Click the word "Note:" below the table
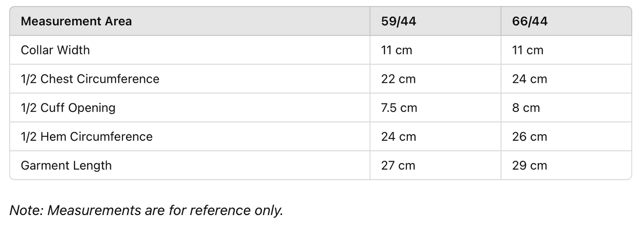Image resolution: width=644 pixels, height=236 pixels. 26,210
